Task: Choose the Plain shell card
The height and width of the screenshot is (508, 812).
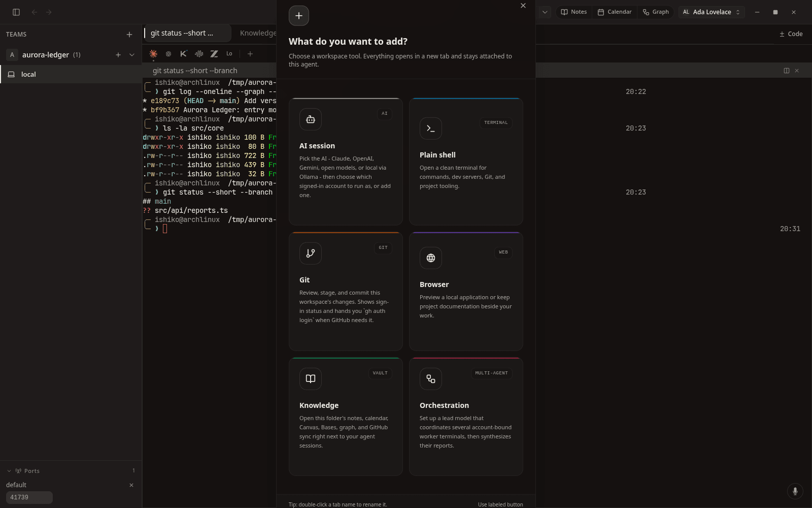Action: coord(466,162)
